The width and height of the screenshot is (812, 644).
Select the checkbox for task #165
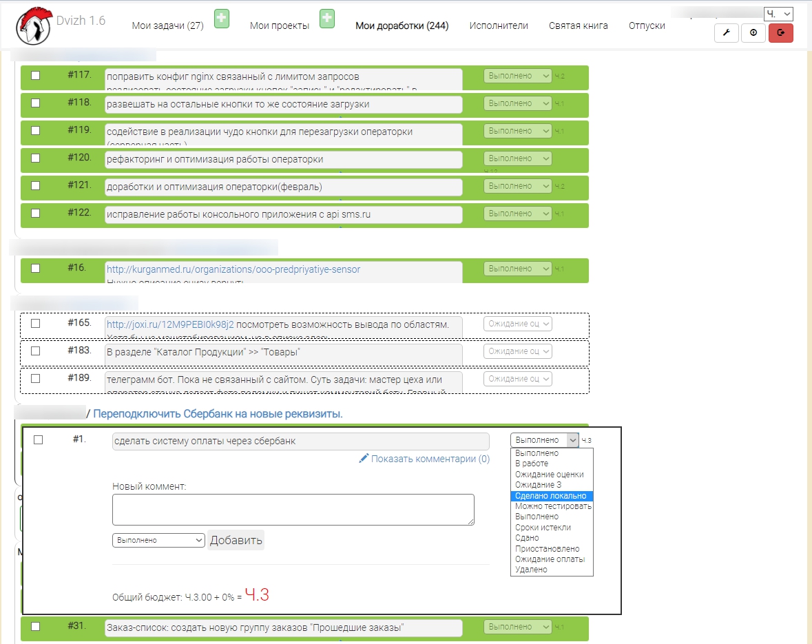(36, 323)
